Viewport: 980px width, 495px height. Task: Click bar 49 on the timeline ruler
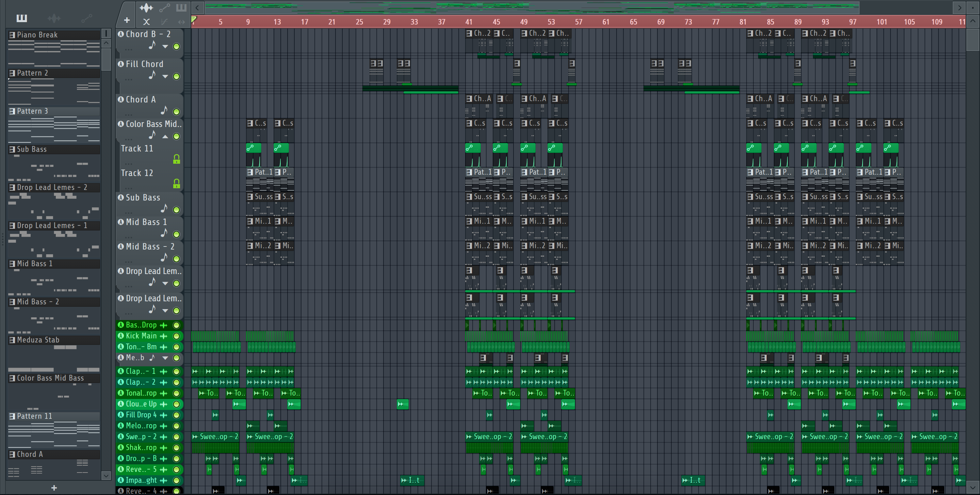coord(524,22)
